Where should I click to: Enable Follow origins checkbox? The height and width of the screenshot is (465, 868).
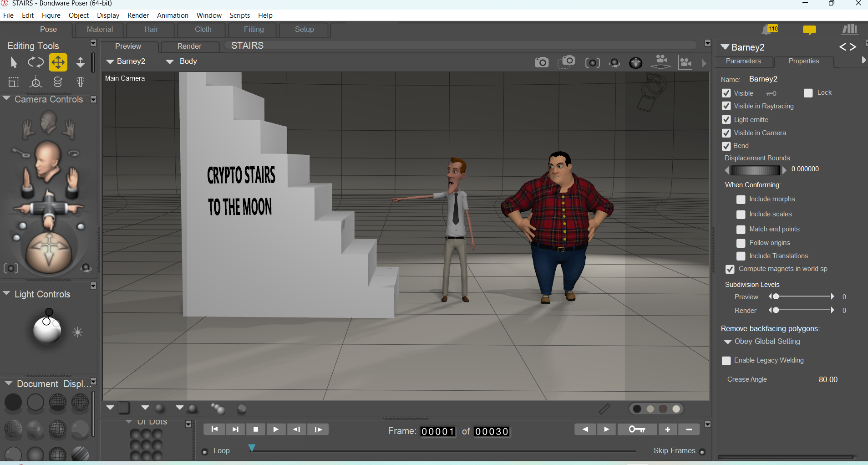coord(741,243)
